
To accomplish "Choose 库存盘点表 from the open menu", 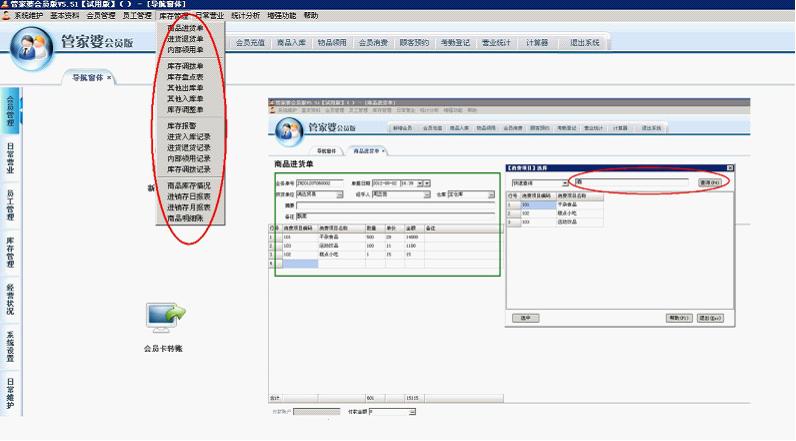I will pos(185,77).
